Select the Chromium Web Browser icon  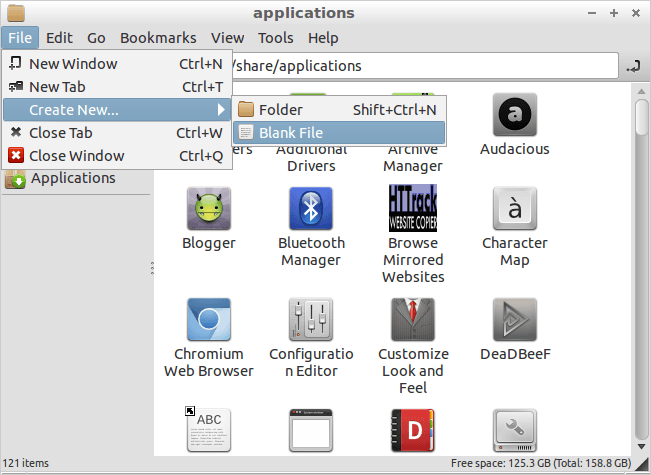tap(208, 319)
